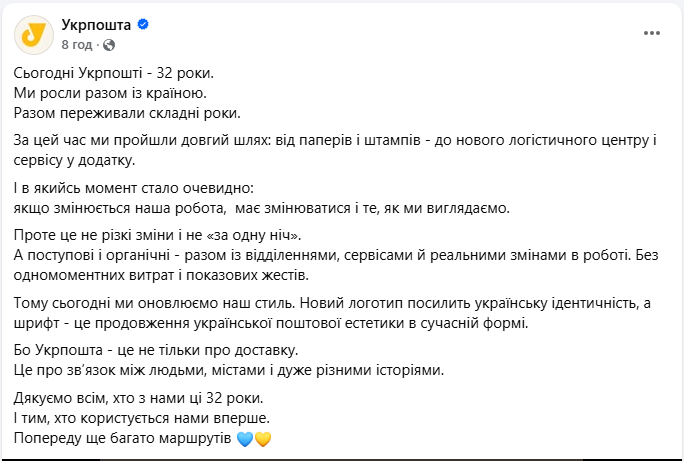Click the blue verified badge

point(143,24)
